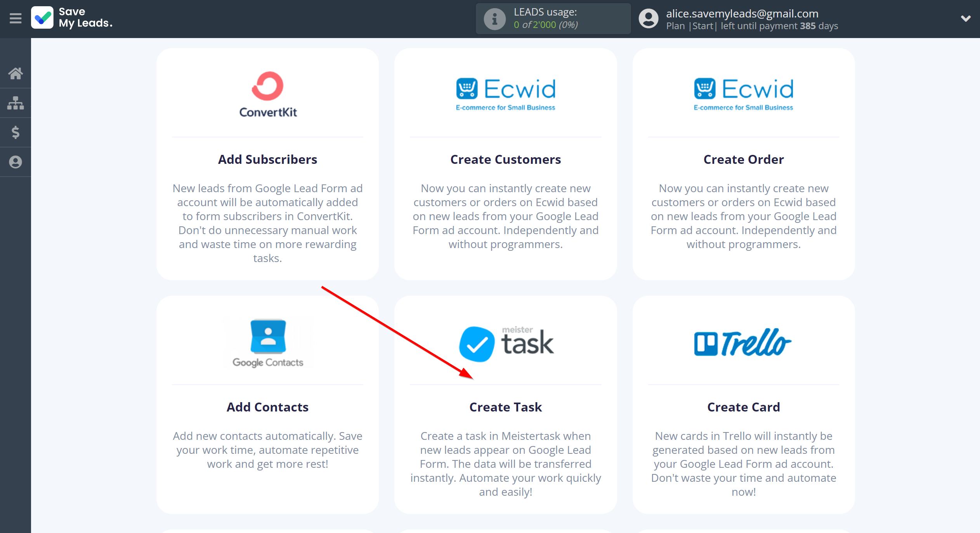Viewport: 980px width, 533px height.
Task: Click the MeisterTask logo
Action: point(506,344)
